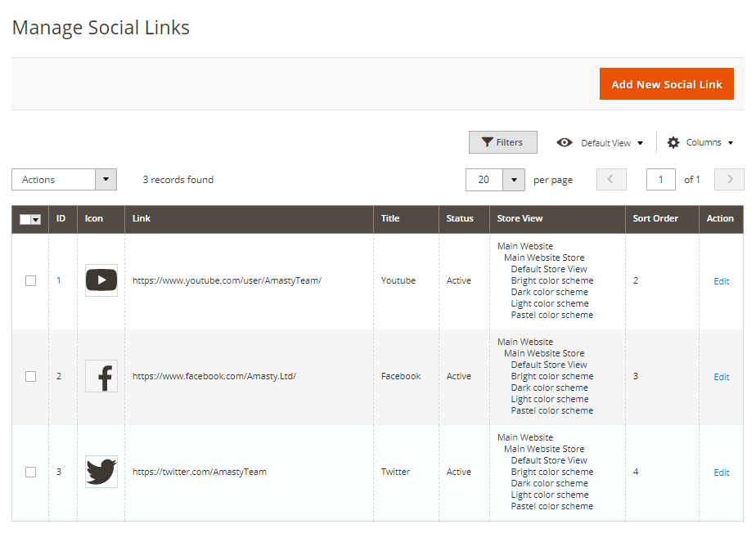Go to next page arrow
Image resolution: width=756 pixels, height=533 pixels.
[x=729, y=180]
